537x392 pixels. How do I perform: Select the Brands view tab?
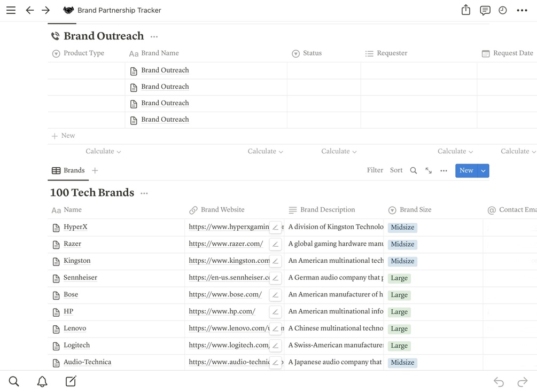coord(68,170)
